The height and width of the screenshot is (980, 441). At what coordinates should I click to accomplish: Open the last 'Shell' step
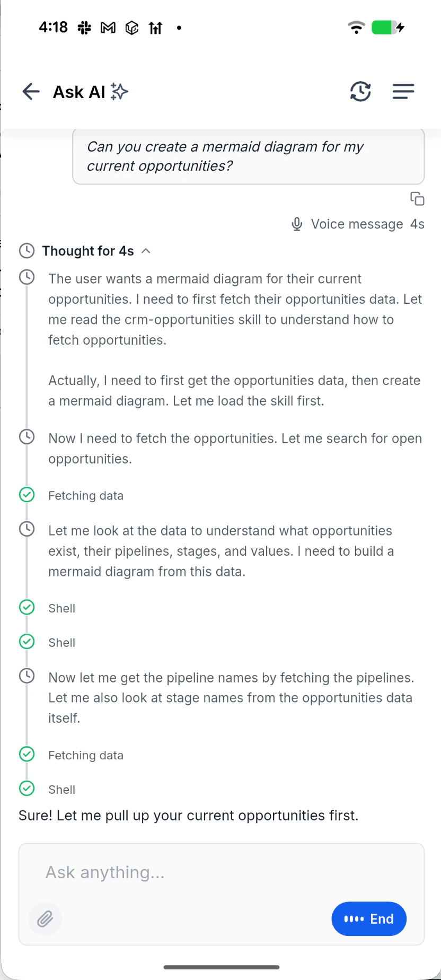click(62, 790)
